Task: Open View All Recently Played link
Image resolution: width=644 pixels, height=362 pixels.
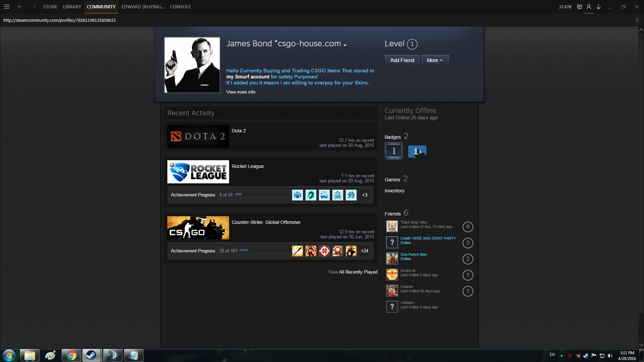Action: pos(353,272)
